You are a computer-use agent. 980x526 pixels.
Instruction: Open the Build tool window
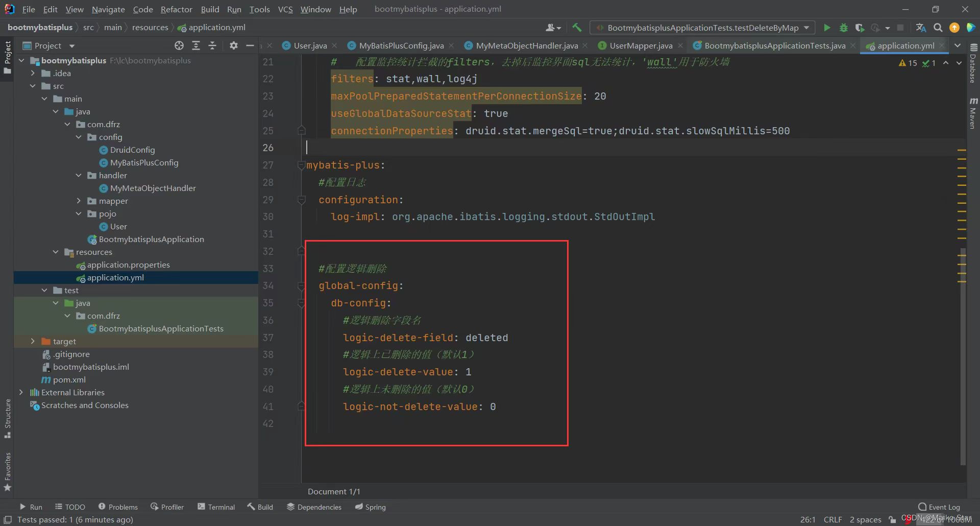point(260,507)
